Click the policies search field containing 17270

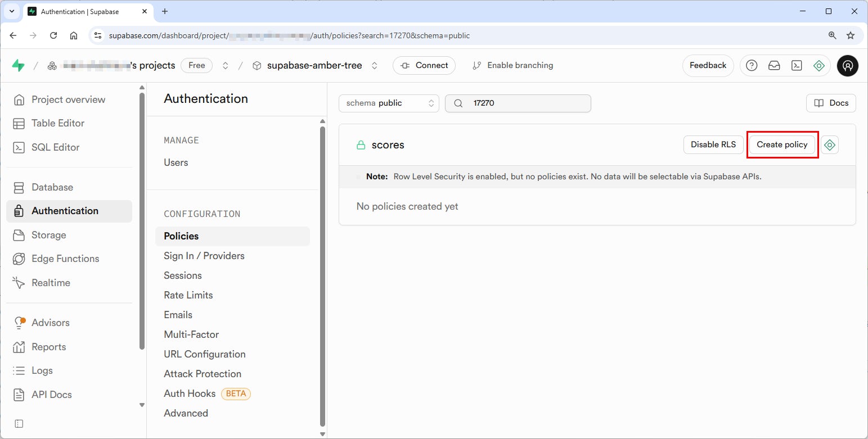(x=518, y=103)
